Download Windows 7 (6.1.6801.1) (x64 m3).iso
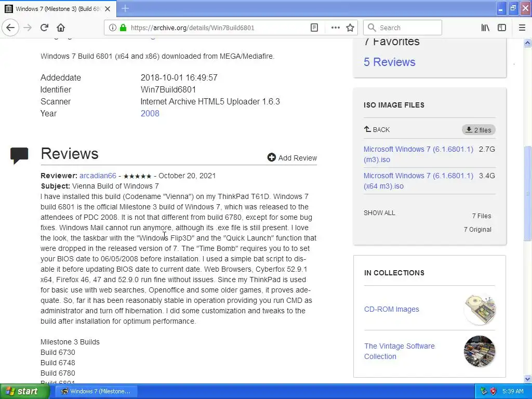This screenshot has width=532, height=399. pos(418,181)
